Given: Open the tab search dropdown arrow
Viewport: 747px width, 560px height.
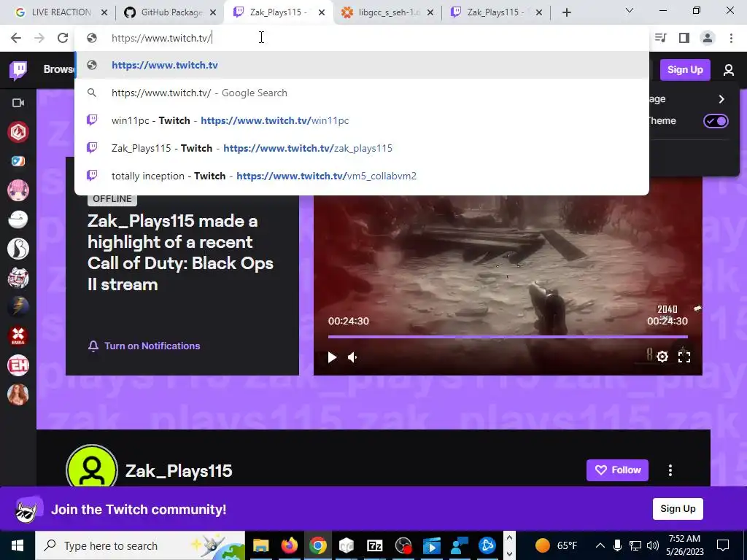Looking at the screenshot, I should click(x=630, y=10).
